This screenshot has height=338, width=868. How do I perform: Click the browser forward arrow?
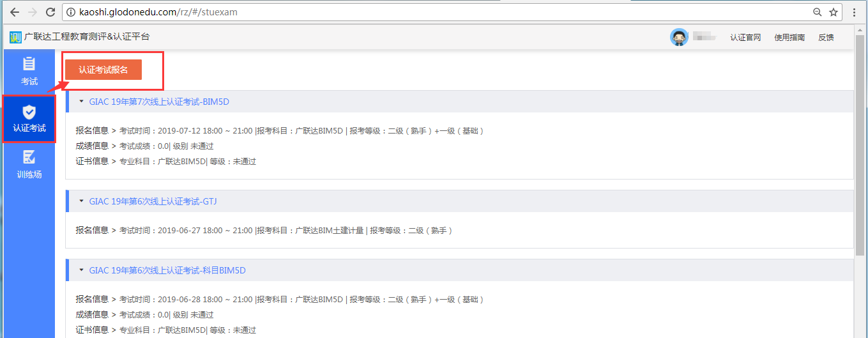tap(33, 12)
